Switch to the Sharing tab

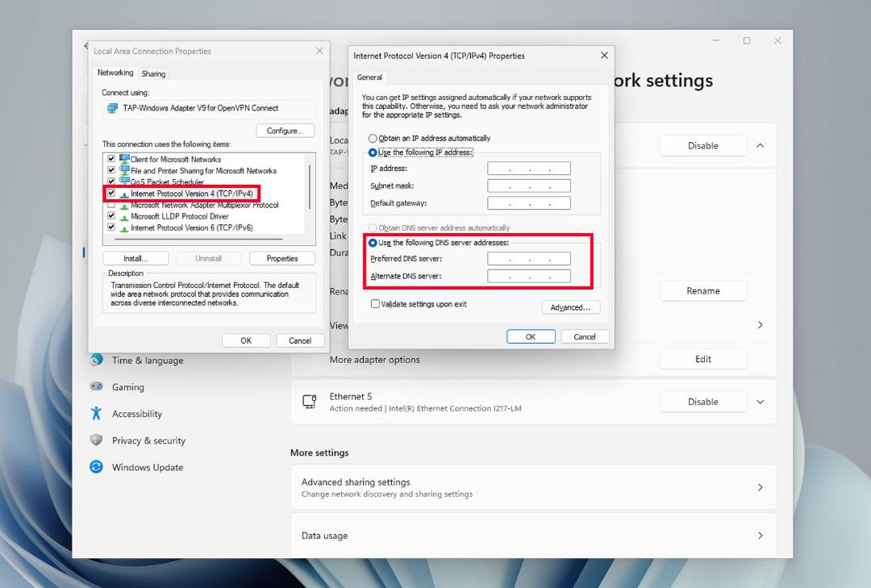(x=153, y=74)
